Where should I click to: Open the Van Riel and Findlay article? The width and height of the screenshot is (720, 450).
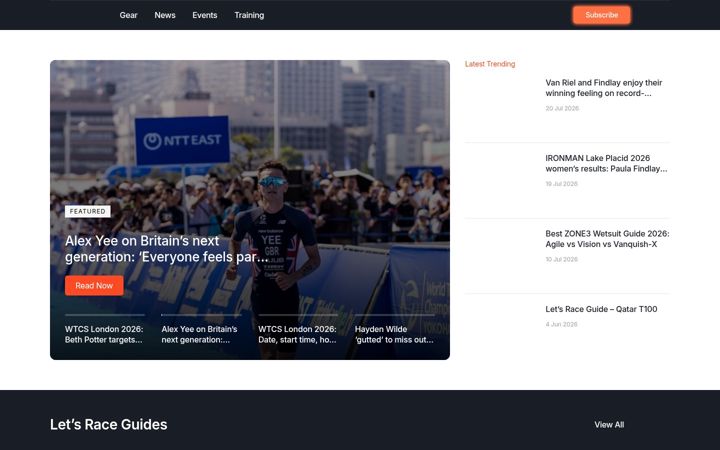pyautogui.click(x=603, y=88)
